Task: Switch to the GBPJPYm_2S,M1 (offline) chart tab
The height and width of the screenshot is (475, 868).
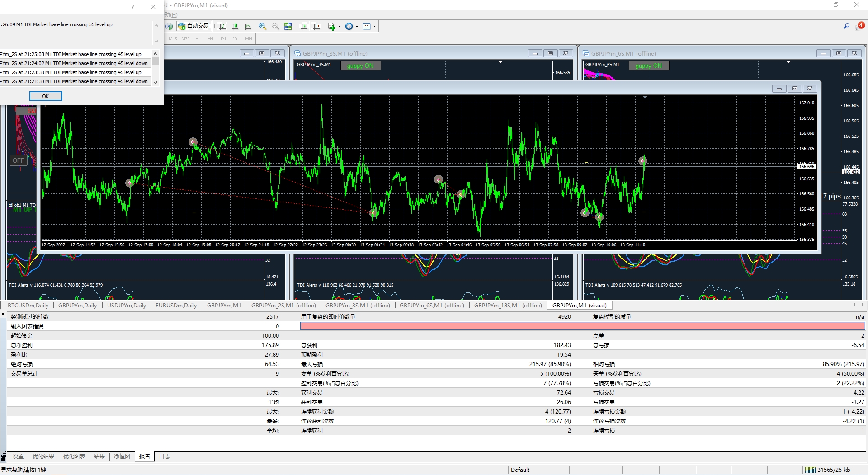Action: pyautogui.click(x=283, y=306)
